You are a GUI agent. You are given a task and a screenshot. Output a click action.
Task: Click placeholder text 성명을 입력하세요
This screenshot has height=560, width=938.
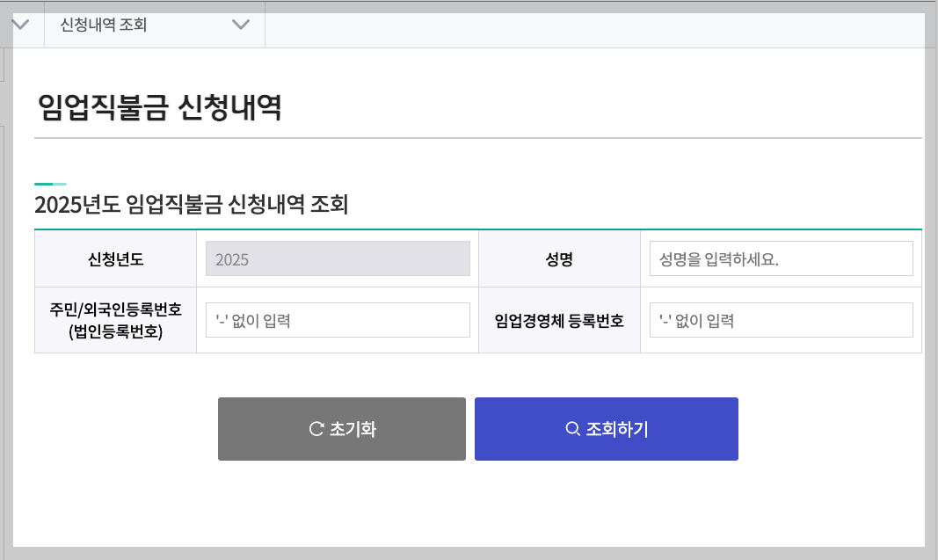click(703, 258)
